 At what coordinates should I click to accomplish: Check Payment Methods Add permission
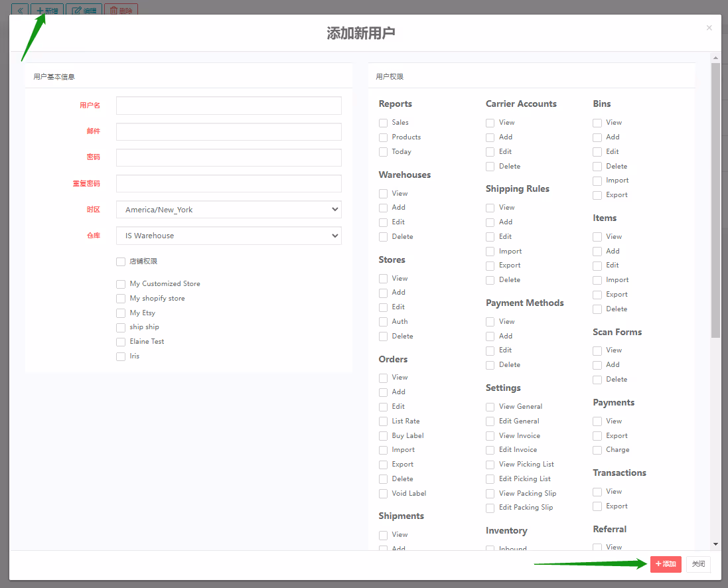coord(490,336)
